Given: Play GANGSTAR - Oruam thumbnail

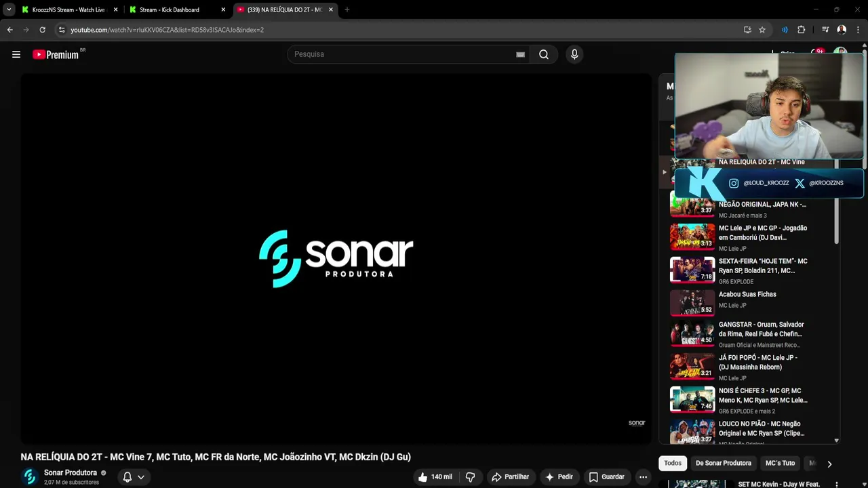Looking at the screenshot, I should 692,334.
